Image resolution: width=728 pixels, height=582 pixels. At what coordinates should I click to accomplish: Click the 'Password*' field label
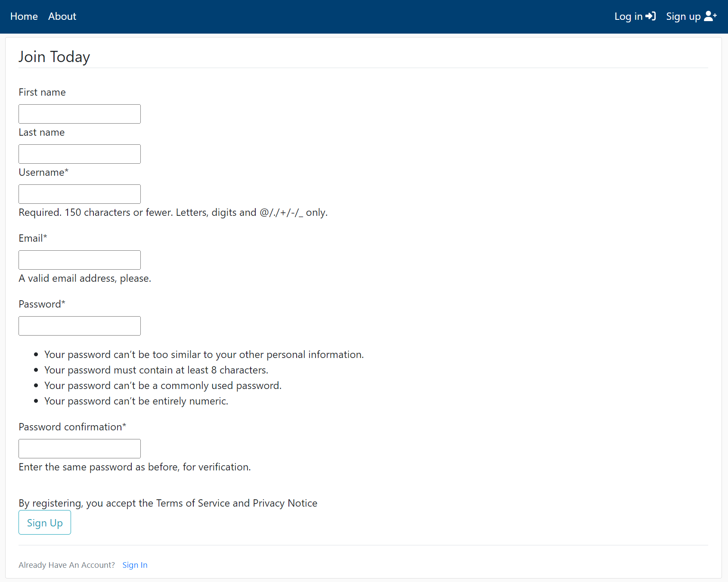pyautogui.click(x=42, y=305)
